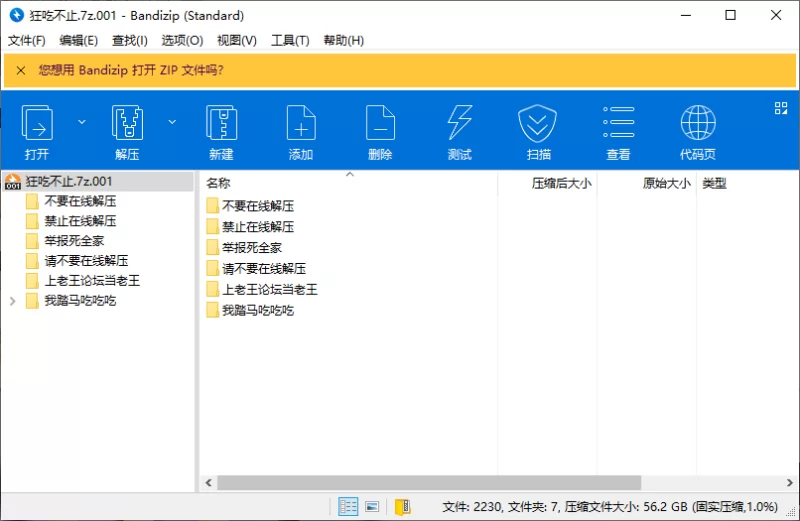The width and height of the screenshot is (800, 521).
Task: Click the Open (打开) toolbar icon
Action: [37, 122]
